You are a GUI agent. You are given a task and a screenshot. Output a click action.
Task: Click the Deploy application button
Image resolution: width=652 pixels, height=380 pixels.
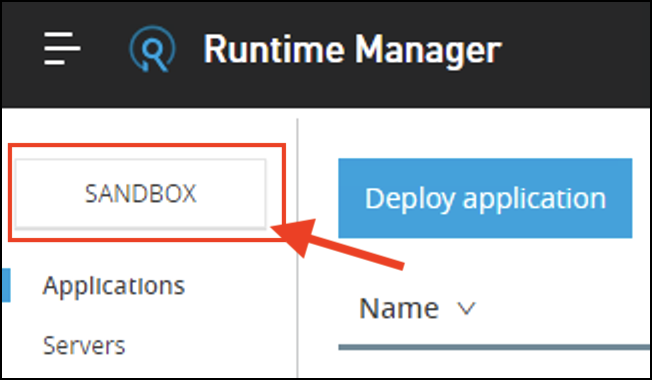[x=485, y=198]
